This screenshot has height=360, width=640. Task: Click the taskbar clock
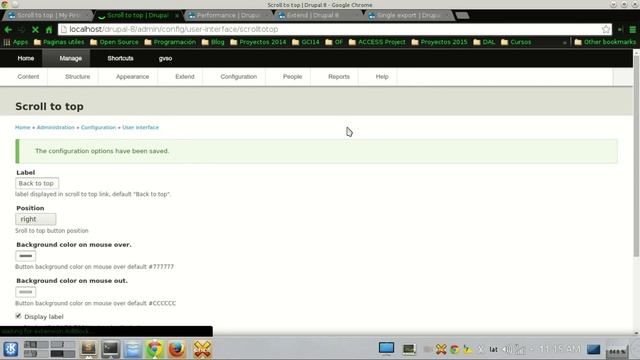pyautogui.click(x=560, y=349)
